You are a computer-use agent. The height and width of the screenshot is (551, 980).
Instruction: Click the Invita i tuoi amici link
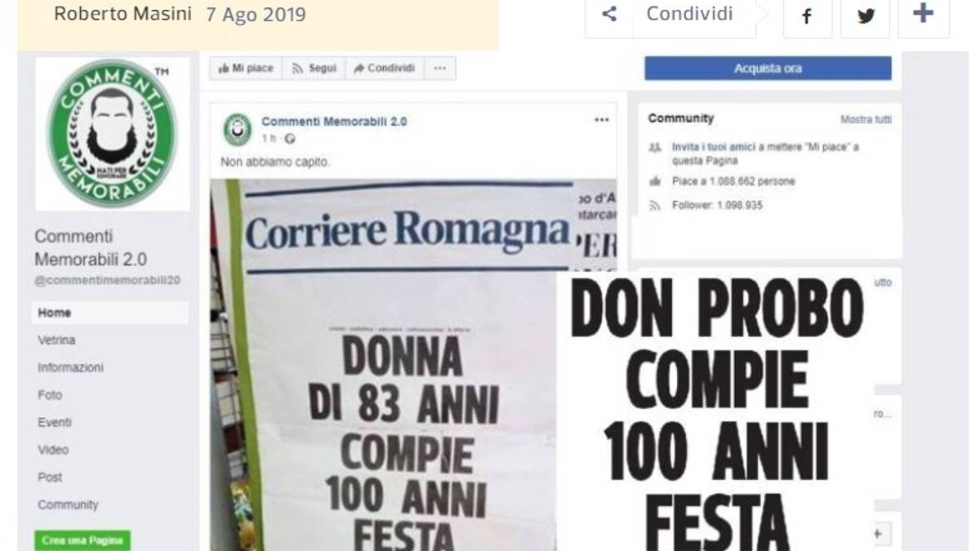coord(712,147)
